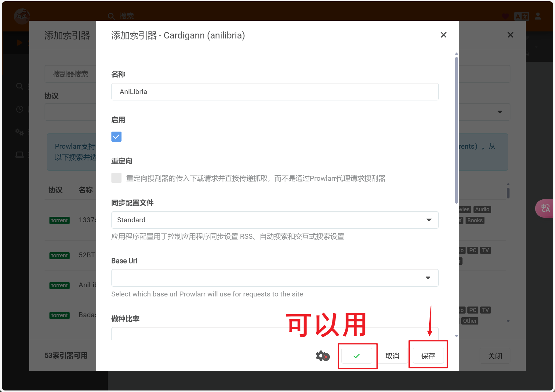Enable the 重定向 checkbox
Screen dimensions: 555x392
click(116, 178)
